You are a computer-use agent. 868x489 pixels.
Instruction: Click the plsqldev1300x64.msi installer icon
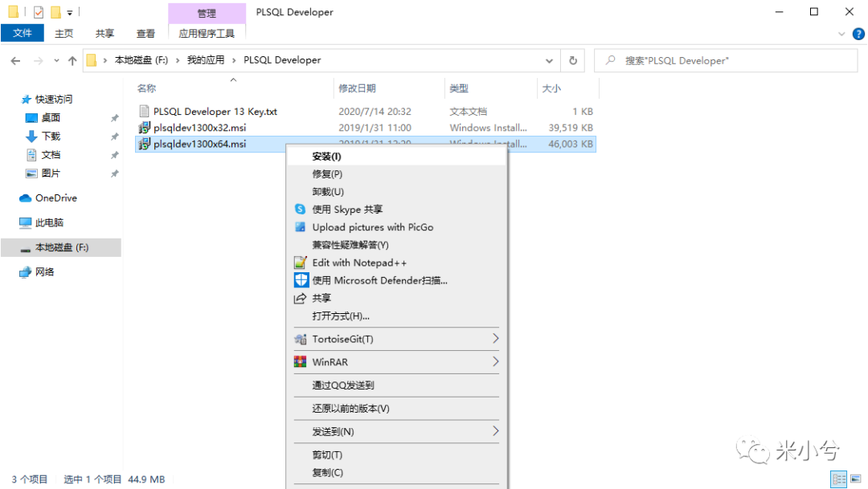tap(144, 144)
